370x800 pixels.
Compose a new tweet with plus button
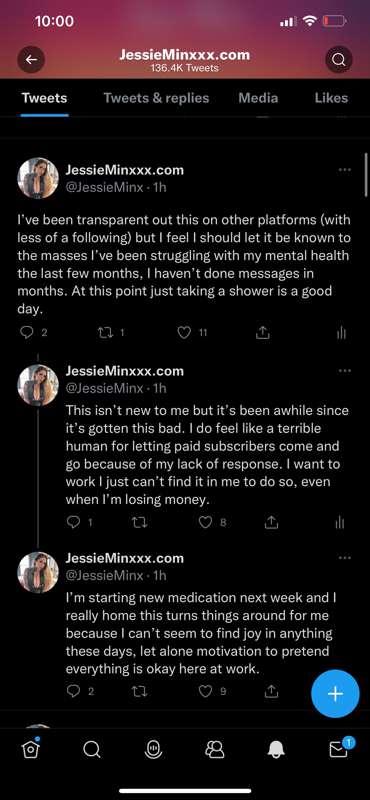pos(335,694)
